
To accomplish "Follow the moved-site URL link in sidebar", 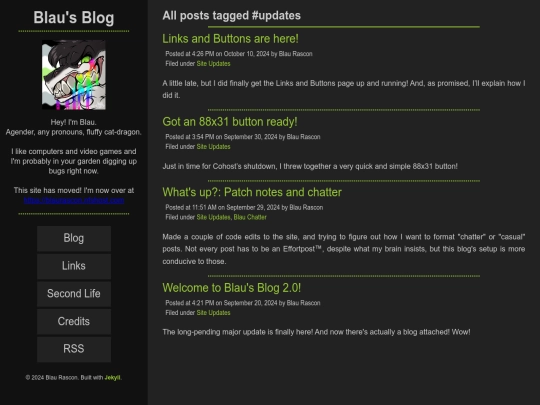I will [x=74, y=200].
